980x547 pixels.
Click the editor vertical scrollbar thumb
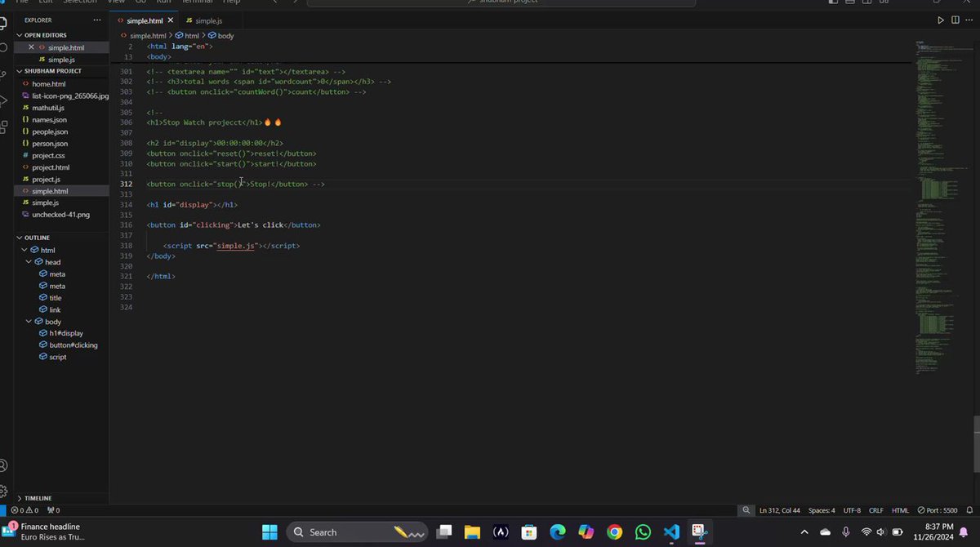pos(976,445)
